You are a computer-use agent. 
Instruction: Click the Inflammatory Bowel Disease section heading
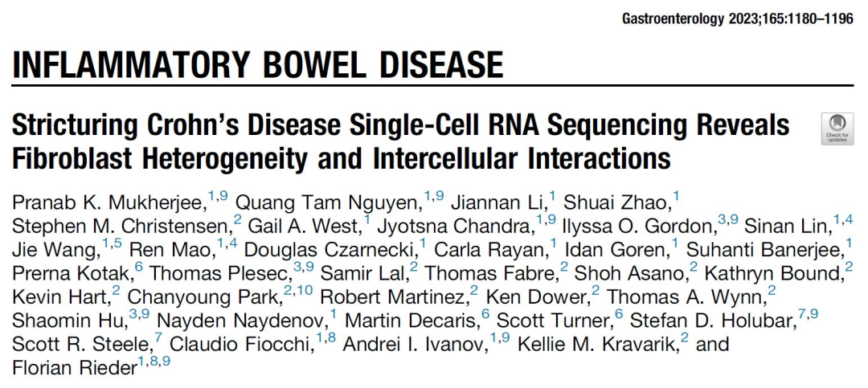point(257,65)
